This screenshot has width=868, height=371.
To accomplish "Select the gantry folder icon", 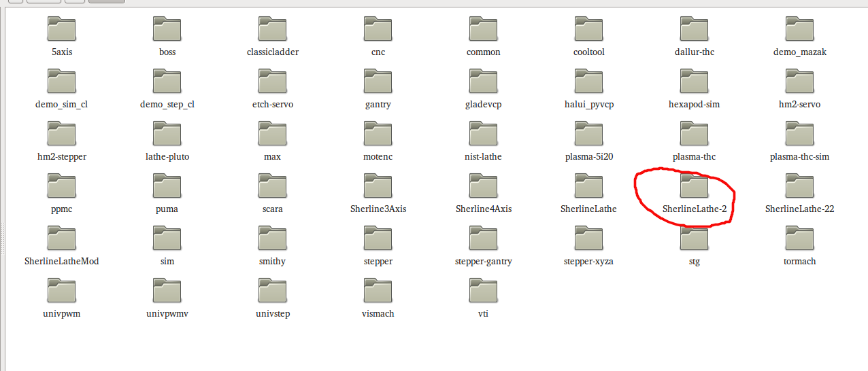I will tap(378, 81).
